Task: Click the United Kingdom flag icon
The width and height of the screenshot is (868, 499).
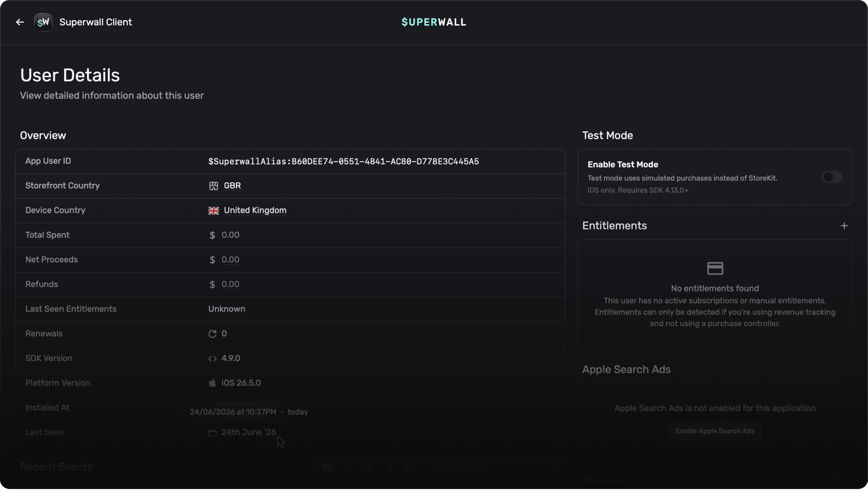Action: point(213,211)
